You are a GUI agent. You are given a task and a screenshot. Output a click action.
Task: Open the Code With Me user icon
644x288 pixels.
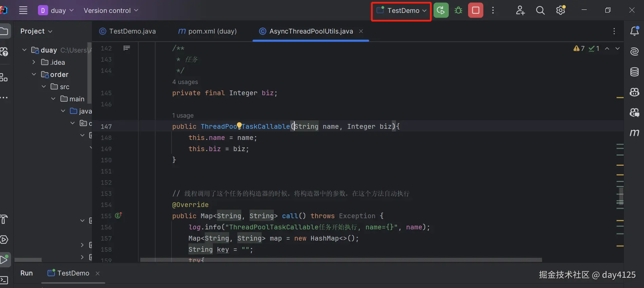520,11
